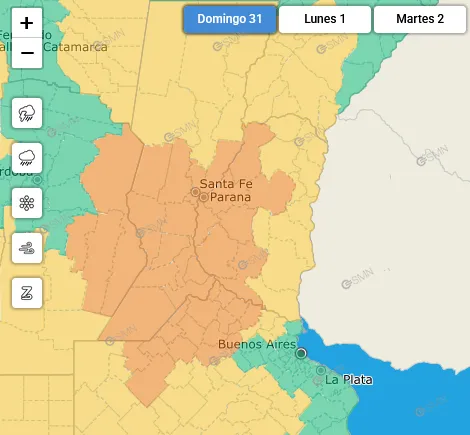This screenshot has width=470, height=435.
Task: Show wind alerts layer
Action: pyautogui.click(x=27, y=248)
